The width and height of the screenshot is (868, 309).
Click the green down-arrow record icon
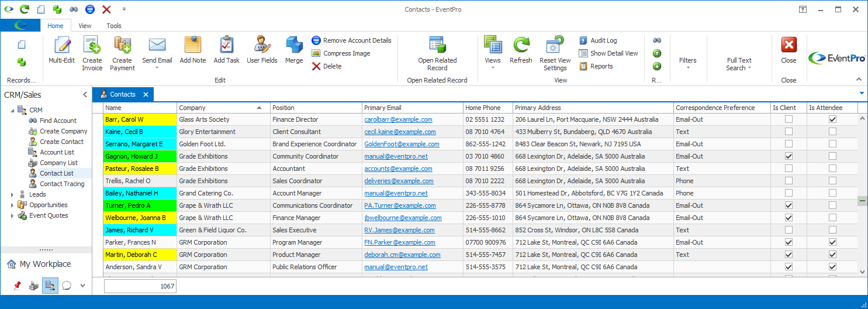pyautogui.click(x=657, y=66)
